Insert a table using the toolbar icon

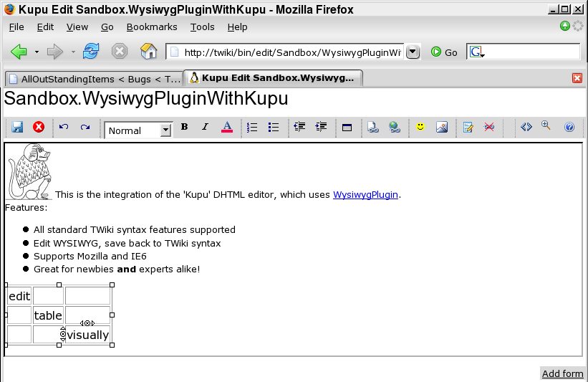coord(347,128)
